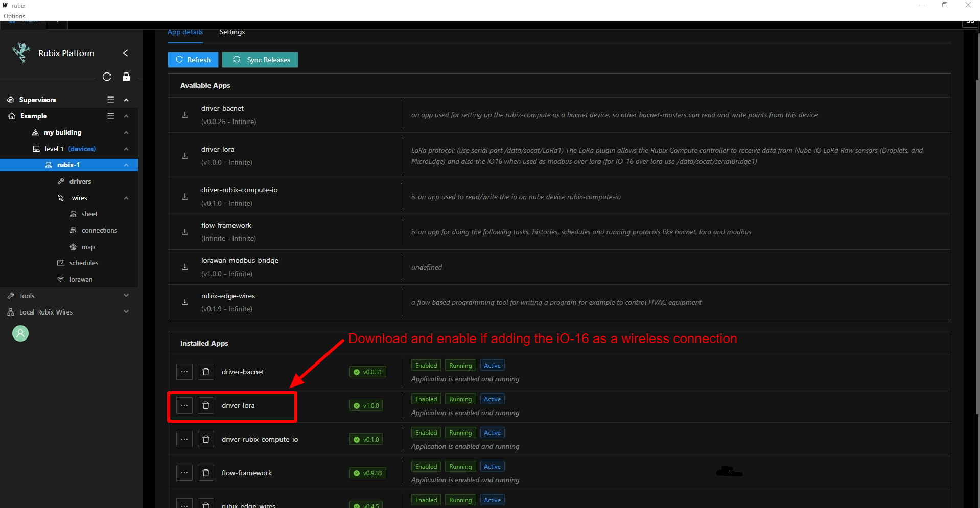Screen dimensions: 980x508
Task: Click trash icon next to driver-lora
Action: pyautogui.click(x=206, y=405)
